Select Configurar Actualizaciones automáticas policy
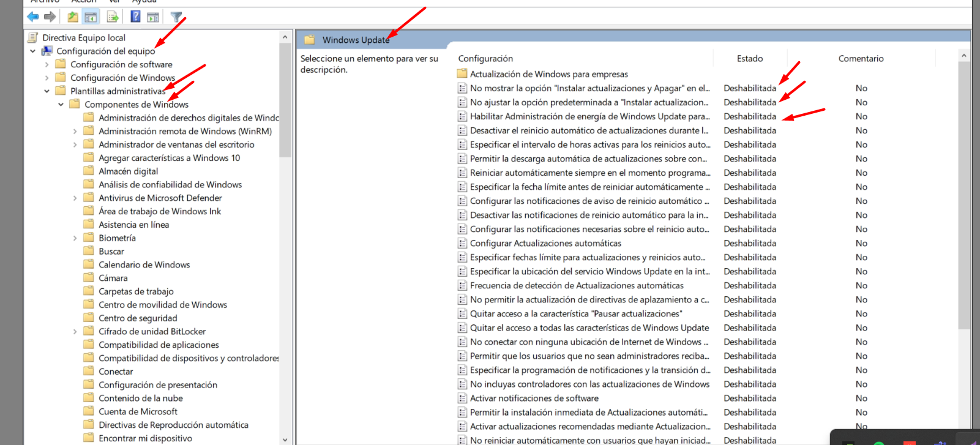The width and height of the screenshot is (980, 445). tap(545, 244)
